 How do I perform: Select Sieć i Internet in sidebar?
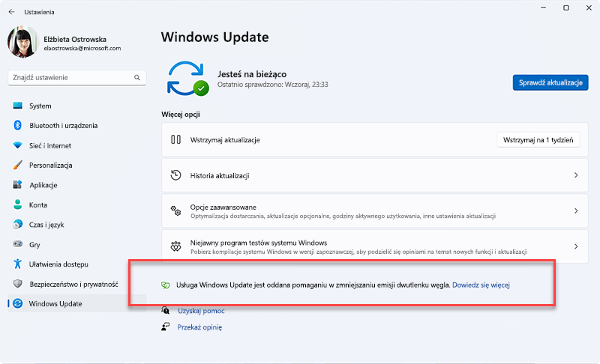(x=50, y=145)
